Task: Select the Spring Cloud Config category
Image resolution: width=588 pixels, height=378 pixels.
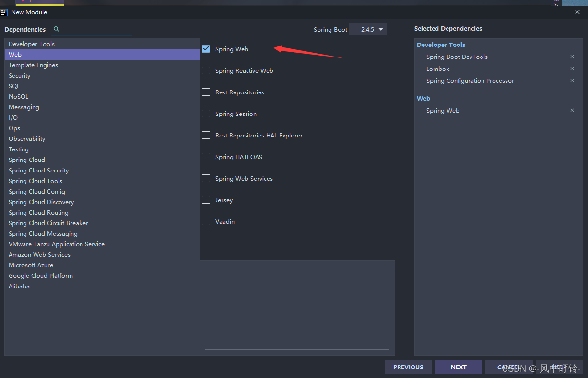Action: pos(102,191)
